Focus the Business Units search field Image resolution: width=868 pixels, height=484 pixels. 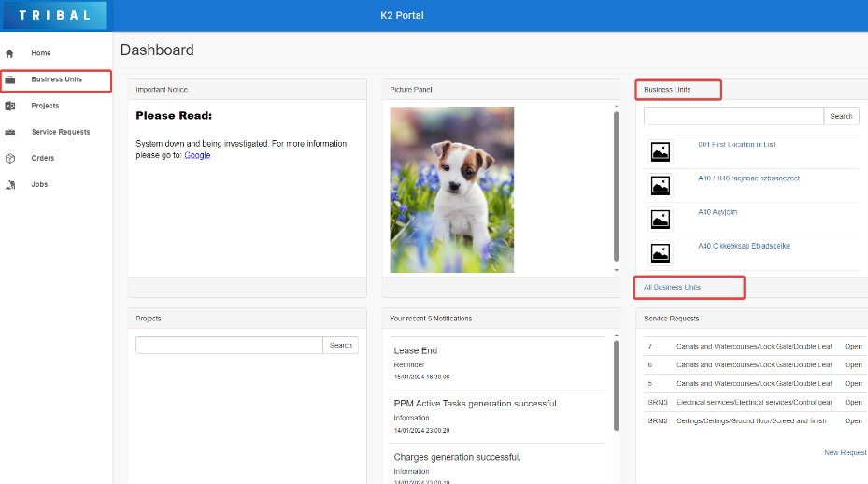pyautogui.click(x=733, y=117)
